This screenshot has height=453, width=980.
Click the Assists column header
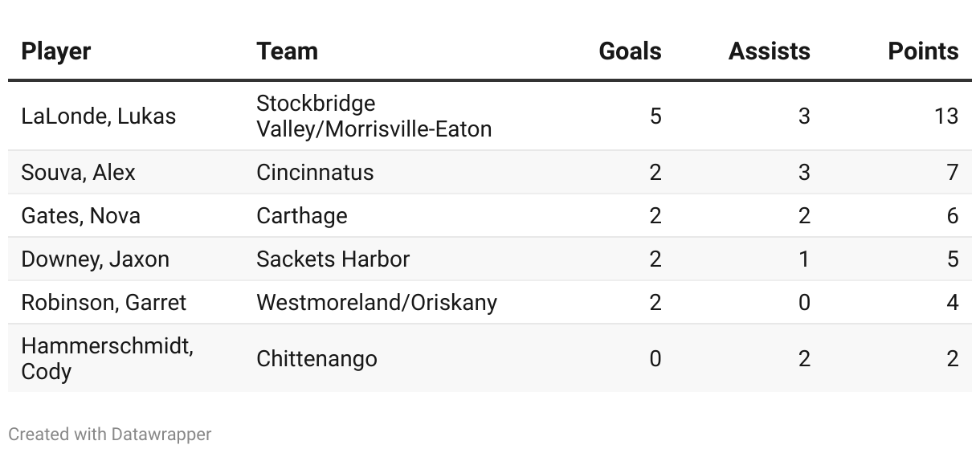pyautogui.click(x=769, y=51)
